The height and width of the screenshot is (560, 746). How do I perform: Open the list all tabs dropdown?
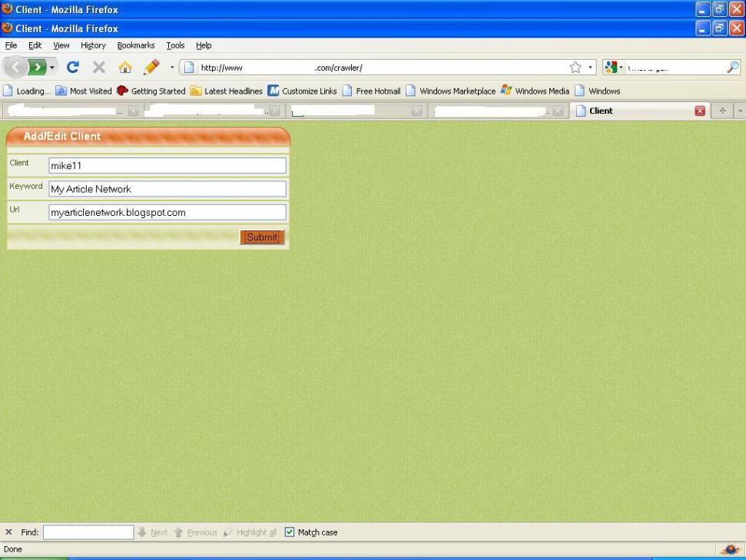[740, 111]
